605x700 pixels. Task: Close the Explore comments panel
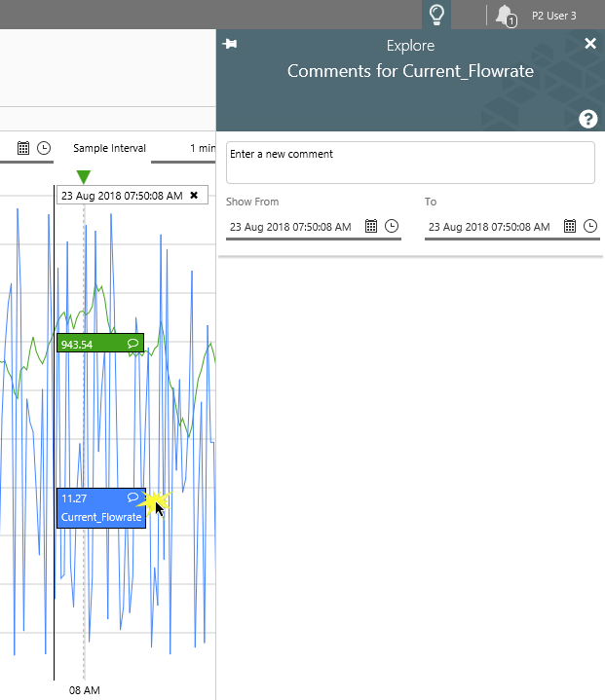tap(589, 44)
